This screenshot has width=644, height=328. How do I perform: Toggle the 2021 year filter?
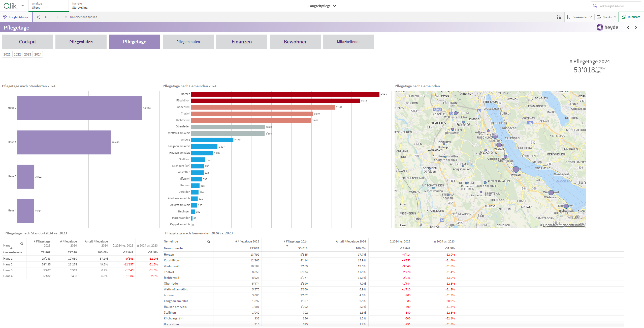tap(7, 54)
